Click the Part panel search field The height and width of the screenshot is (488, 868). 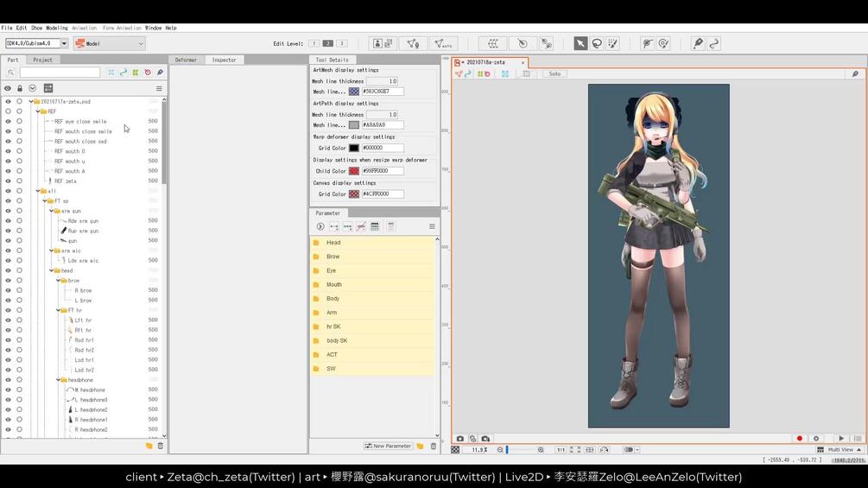[x=60, y=73]
